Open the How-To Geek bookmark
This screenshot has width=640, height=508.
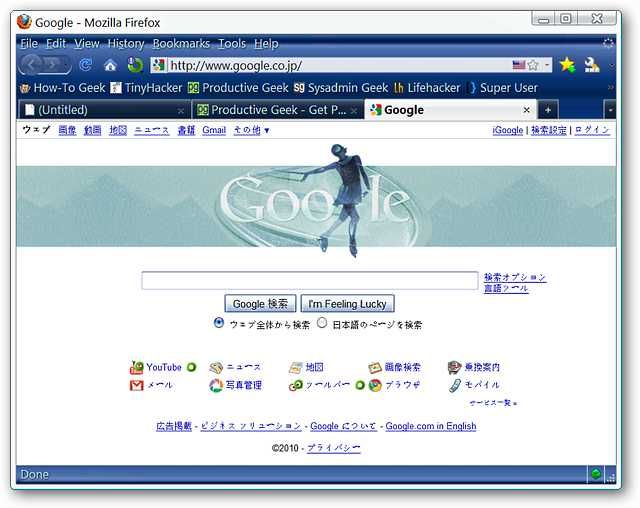coord(62,88)
